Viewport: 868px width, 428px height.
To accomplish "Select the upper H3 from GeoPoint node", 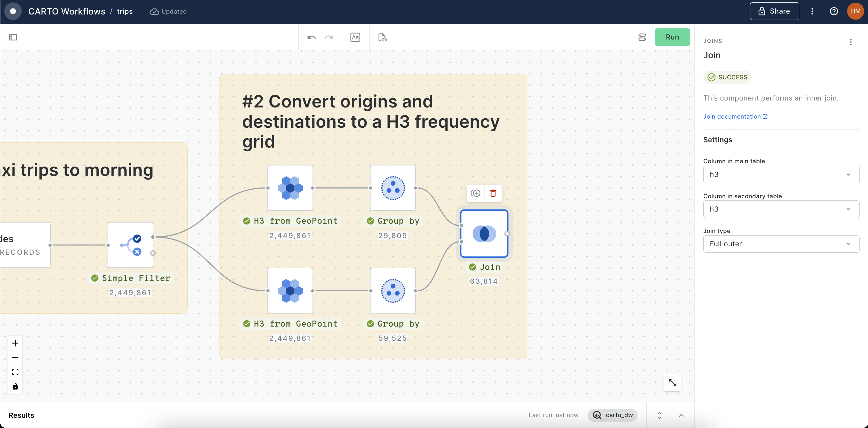I will click(x=290, y=188).
